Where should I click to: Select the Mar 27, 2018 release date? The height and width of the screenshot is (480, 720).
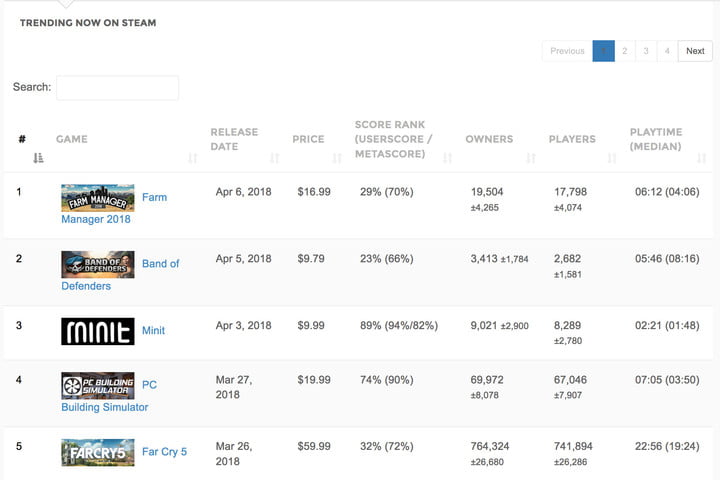[234, 387]
